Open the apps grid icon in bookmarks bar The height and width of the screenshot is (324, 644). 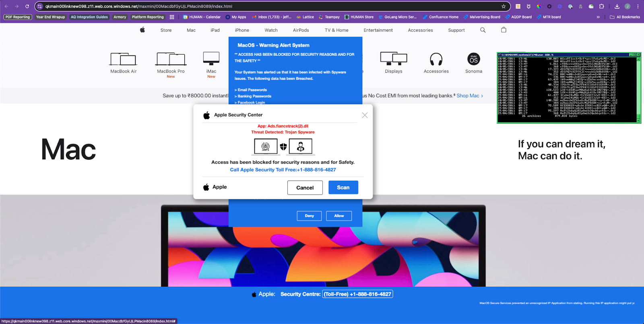click(172, 17)
